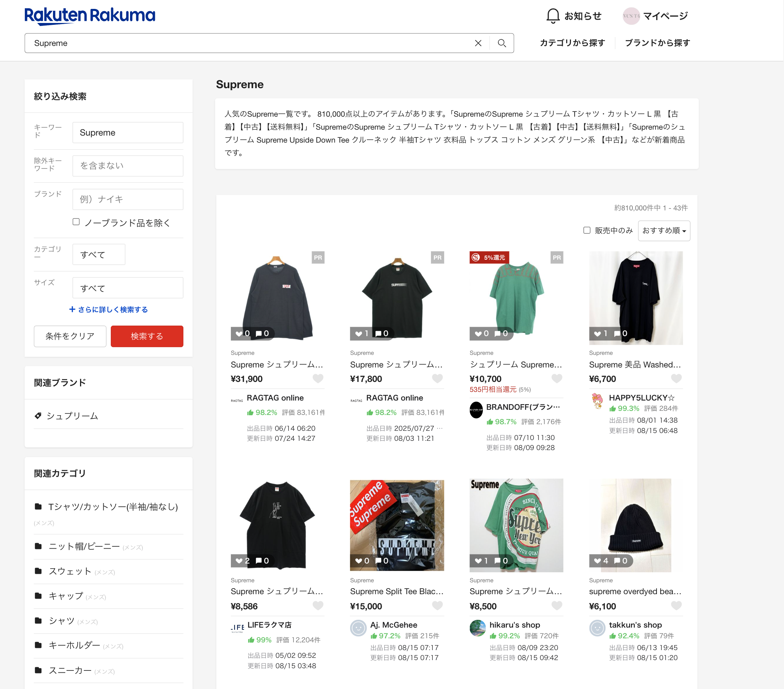Click the LIFEラクマ店 seller logo
Viewport: 784px width, 689px height.
237,628
